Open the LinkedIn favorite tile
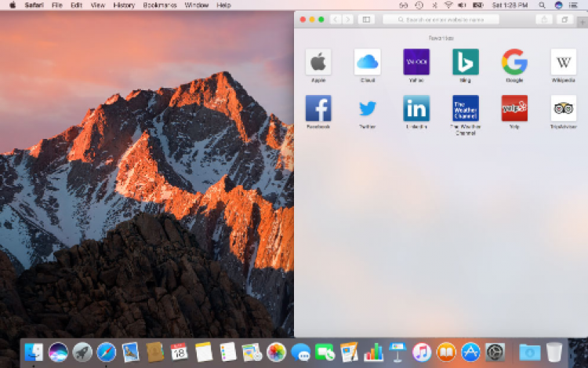This screenshot has height=368, width=588. tap(416, 108)
